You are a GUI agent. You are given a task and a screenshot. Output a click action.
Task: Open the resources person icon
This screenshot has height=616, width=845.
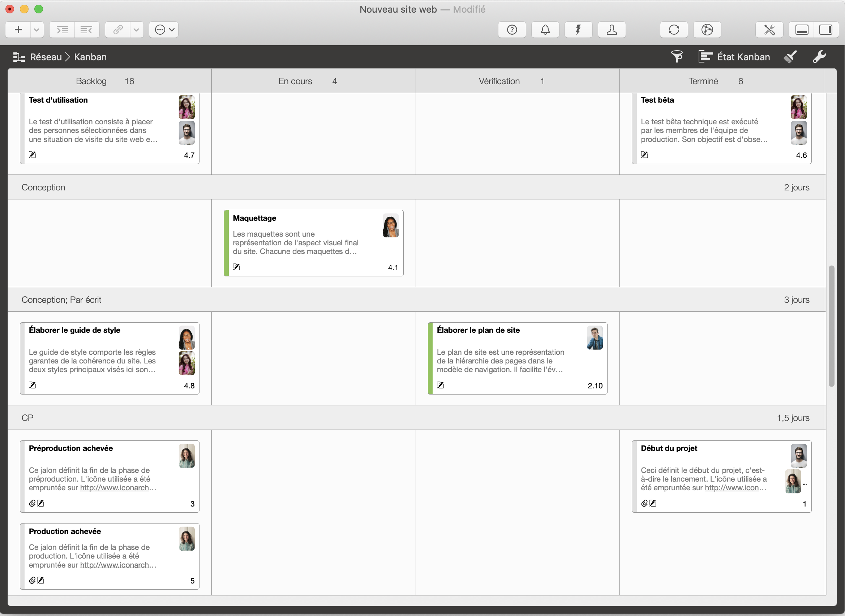(612, 30)
